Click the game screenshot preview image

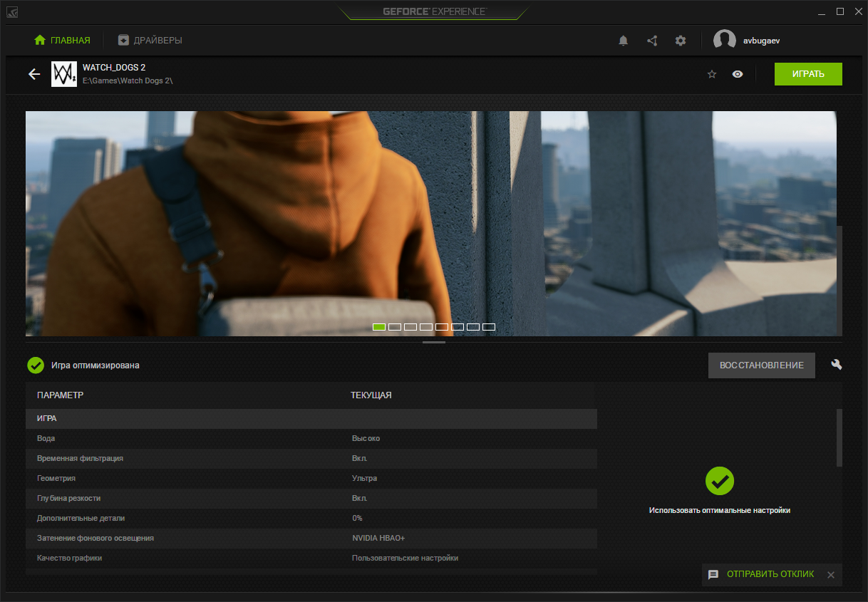(430, 223)
